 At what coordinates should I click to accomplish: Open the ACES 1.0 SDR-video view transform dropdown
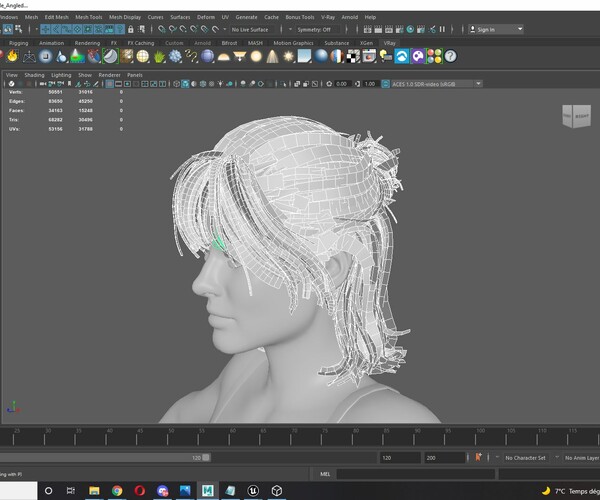436,84
